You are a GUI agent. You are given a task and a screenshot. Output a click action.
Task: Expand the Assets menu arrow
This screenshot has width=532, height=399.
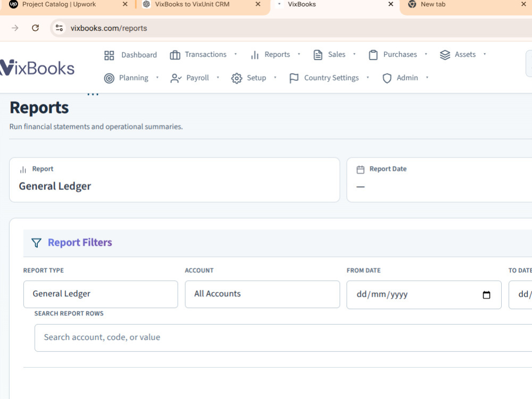coord(485,54)
